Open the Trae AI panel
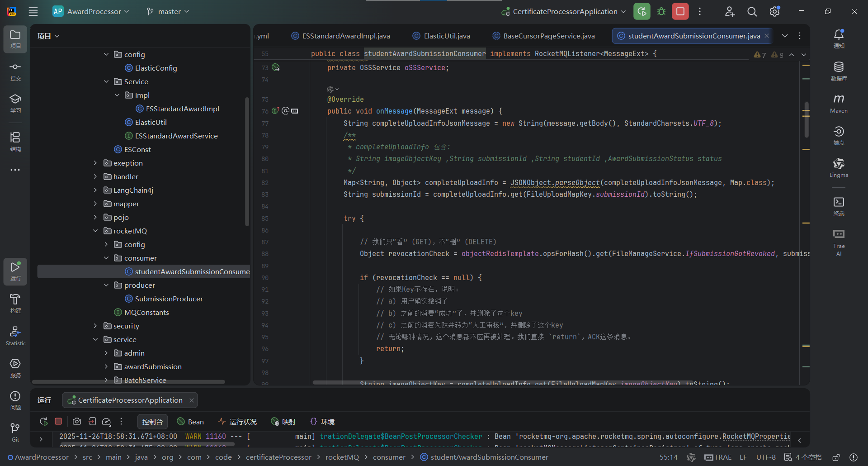This screenshot has width=868, height=466. pos(839,243)
